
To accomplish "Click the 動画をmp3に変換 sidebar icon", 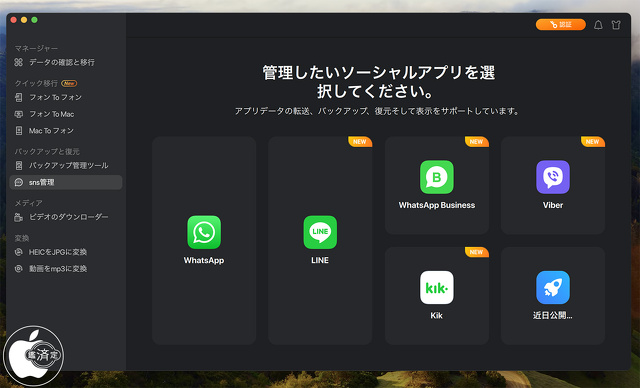I will coord(19,269).
